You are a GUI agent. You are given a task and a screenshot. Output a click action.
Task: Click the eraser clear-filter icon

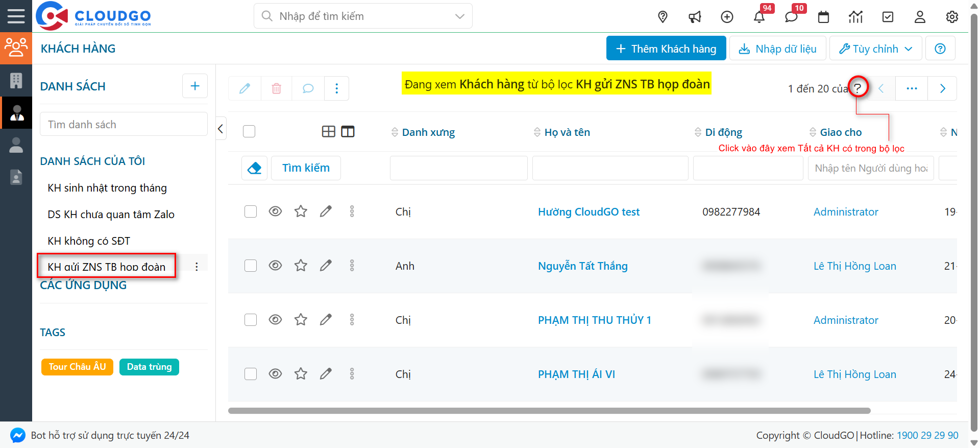click(x=254, y=168)
